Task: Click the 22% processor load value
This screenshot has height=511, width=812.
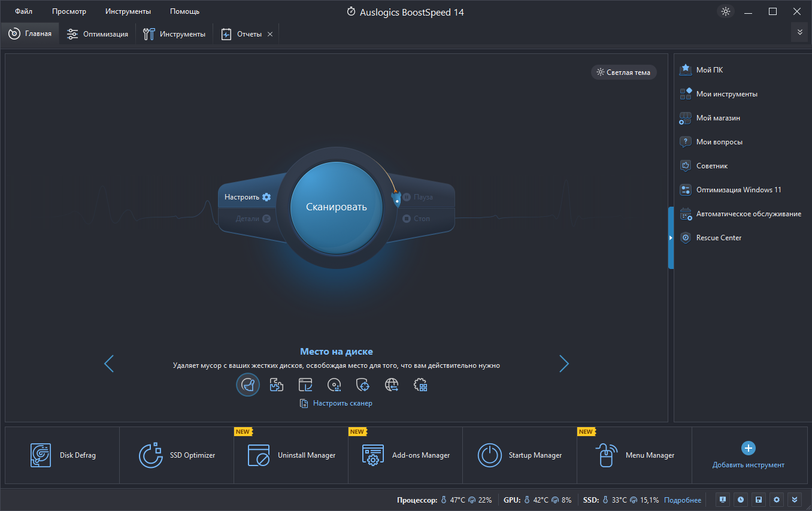Action: click(x=485, y=500)
